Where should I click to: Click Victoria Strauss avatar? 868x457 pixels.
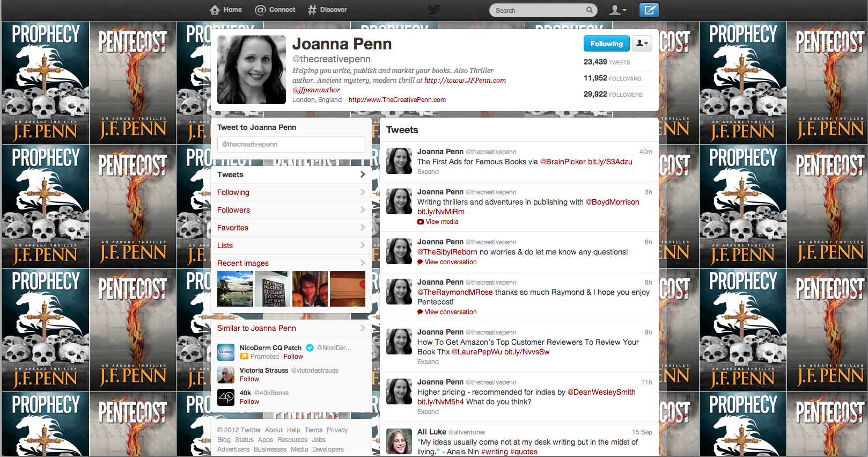(226, 375)
